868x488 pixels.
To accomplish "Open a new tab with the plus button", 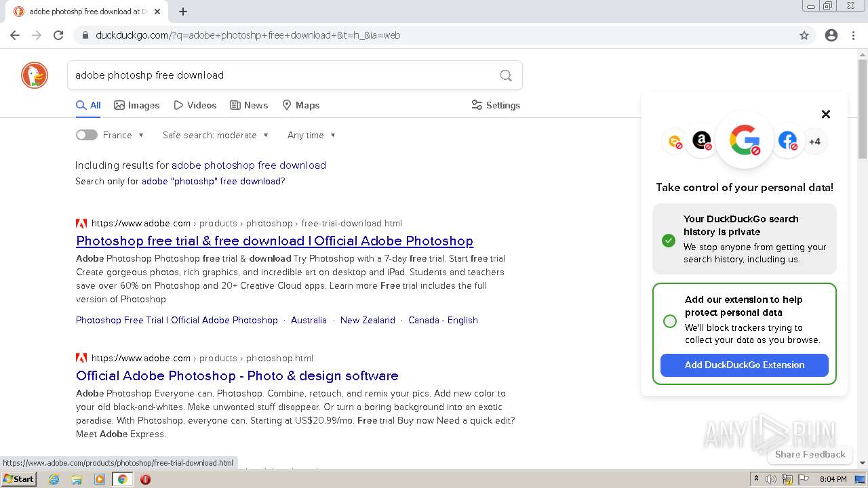I will (x=183, y=12).
